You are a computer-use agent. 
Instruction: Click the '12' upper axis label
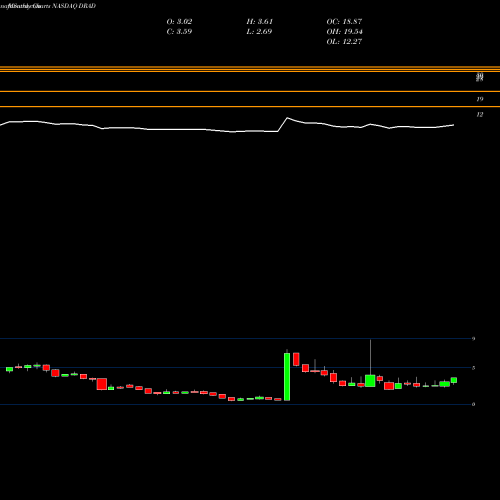pyautogui.click(x=480, y=114)
